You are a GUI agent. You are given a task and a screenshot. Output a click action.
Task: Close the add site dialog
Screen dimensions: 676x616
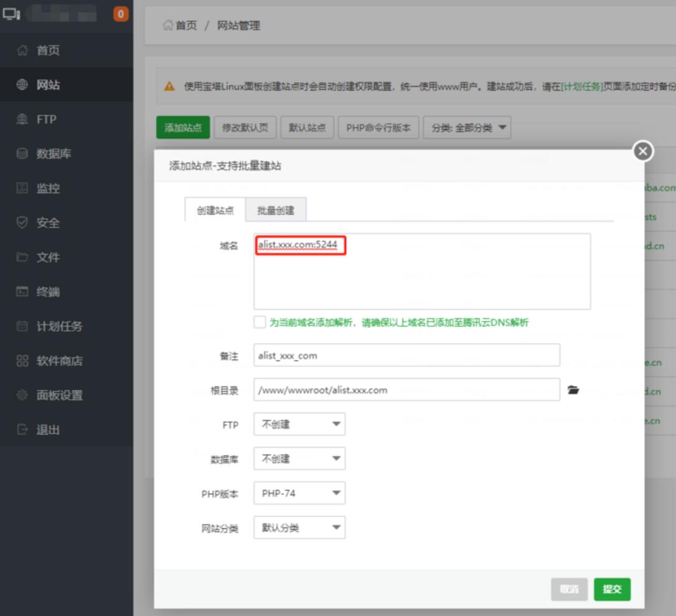coord(643,151)
